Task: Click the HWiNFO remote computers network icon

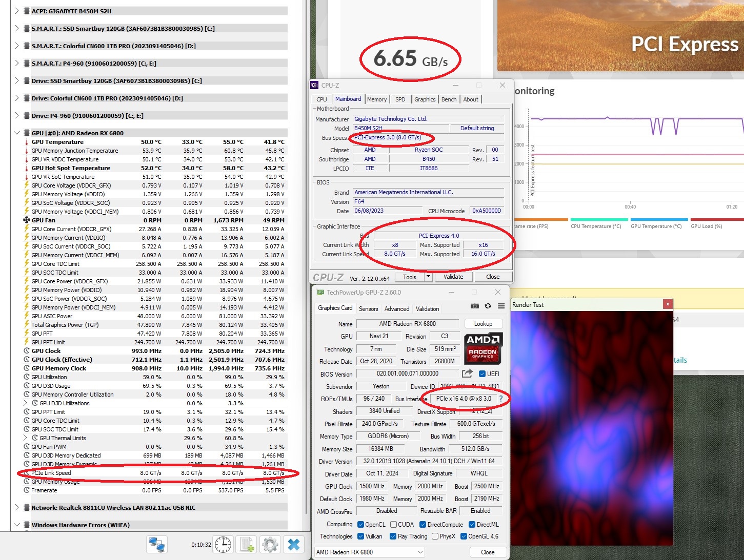Action: pos(157,544)
